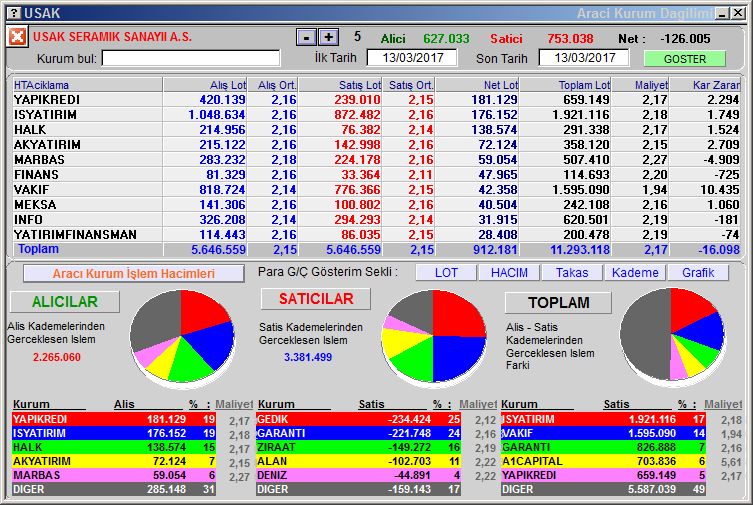Click red YAPIKREDI row in buyers list

(x=114, y=419)
